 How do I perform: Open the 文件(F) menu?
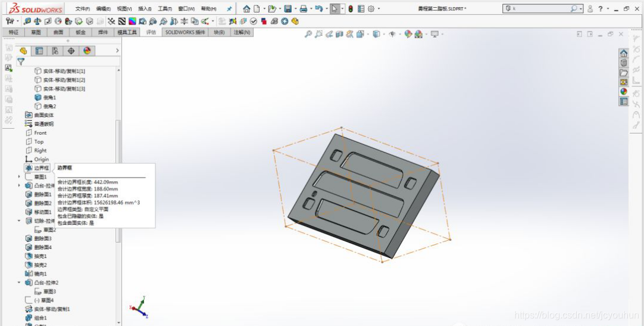[82, 8]
